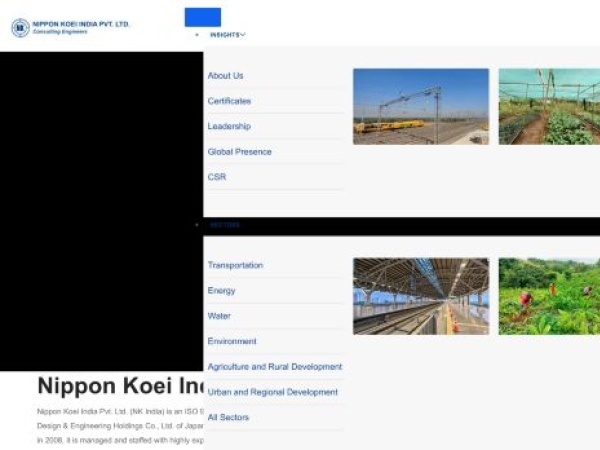Screen dimensions: 600x450
Task: Open the train station platform thumbnail
Action: pyautogui.click(x=421, y=296)
